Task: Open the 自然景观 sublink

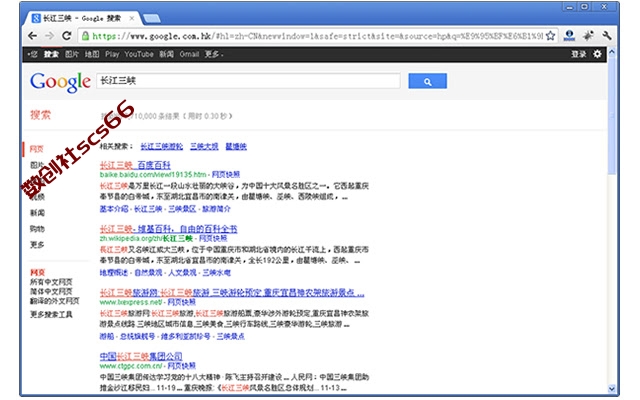Action: click(x=148, y=273)
